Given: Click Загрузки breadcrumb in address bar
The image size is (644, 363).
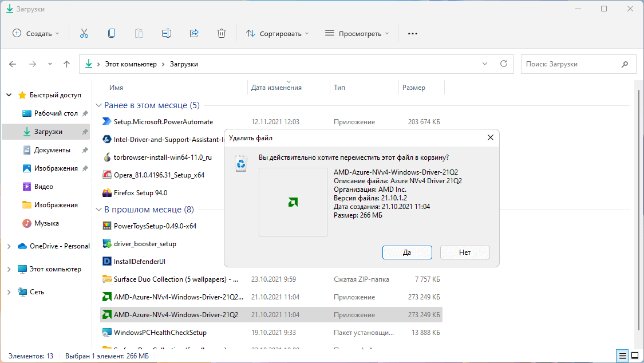Looking at the screenshot, I should pyautogui.click(x=184, y=64).
